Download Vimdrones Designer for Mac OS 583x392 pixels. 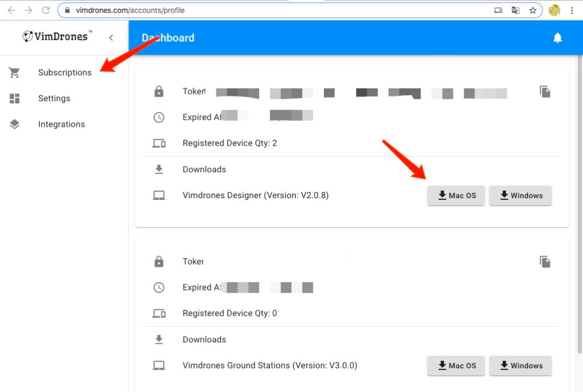pos(456,195)
